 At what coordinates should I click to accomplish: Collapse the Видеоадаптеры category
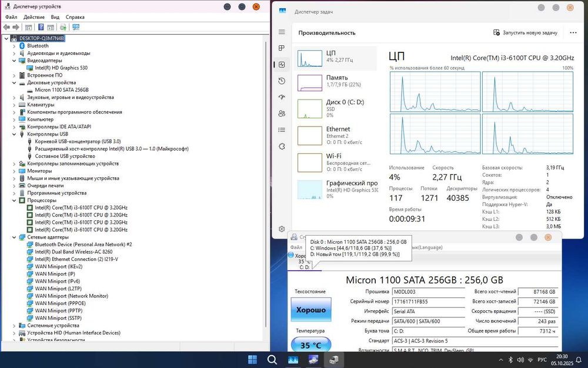point(14,61)
